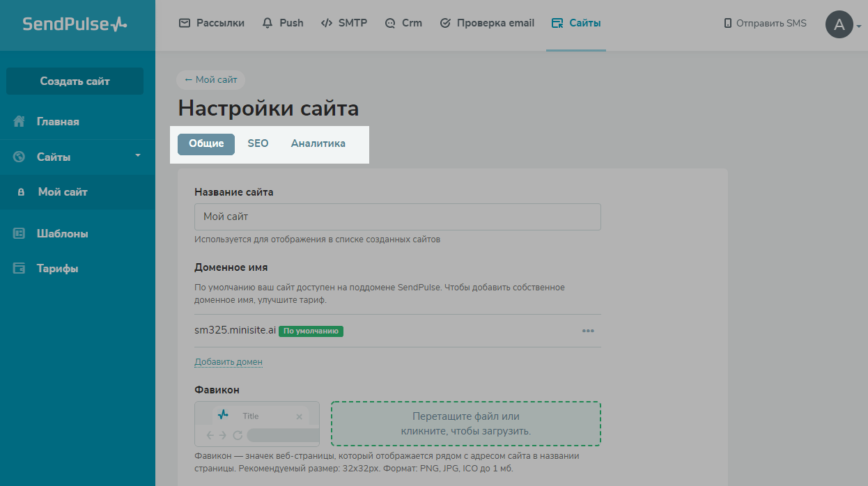The height and width of the screenshot is (486, 868).
Task: Switch to the Аналитика tab
Action: (318, 143)
